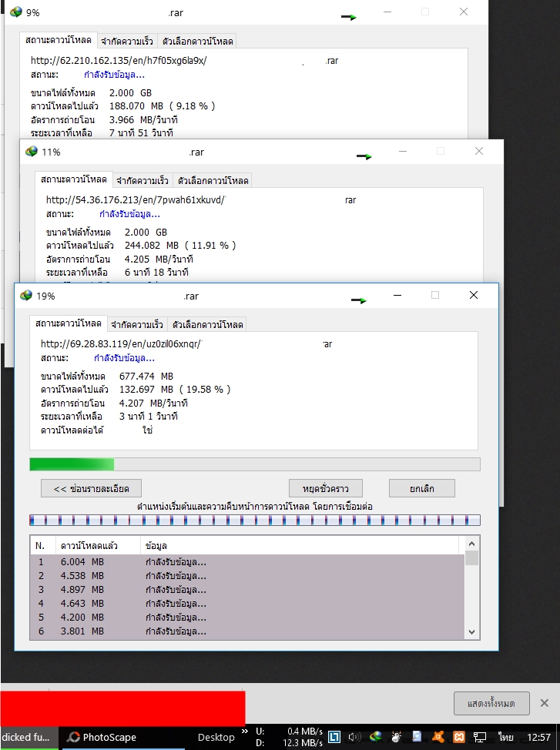Select สถานะดาวน์โหลด tab in the 11% window

coord(74,179)
